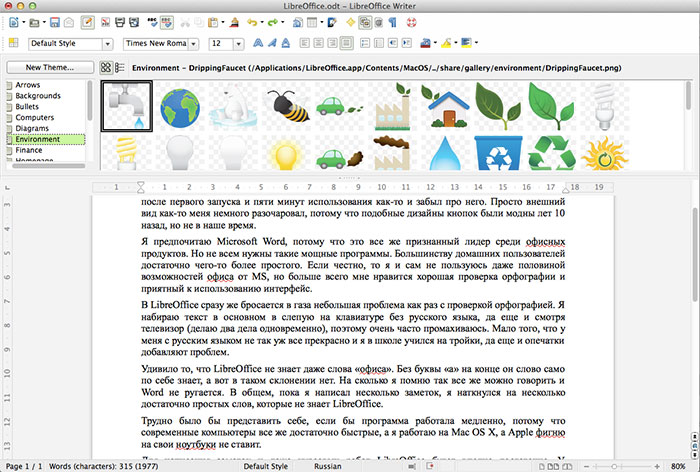Viewport: 700px width, 472px height.
Task: Open the font size 12 dropdown
Action: tap(238, 44)
